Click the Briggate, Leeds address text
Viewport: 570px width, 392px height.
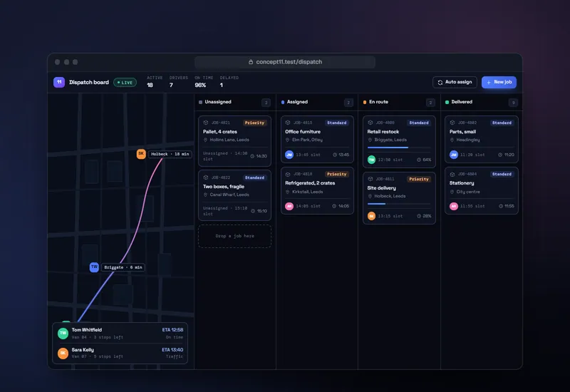(390, 140)
